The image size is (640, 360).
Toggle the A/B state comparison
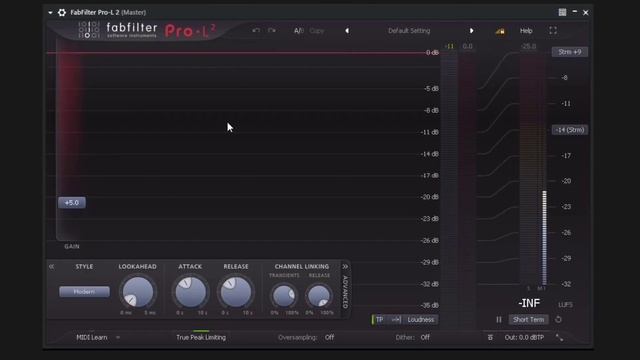(299, 31)
